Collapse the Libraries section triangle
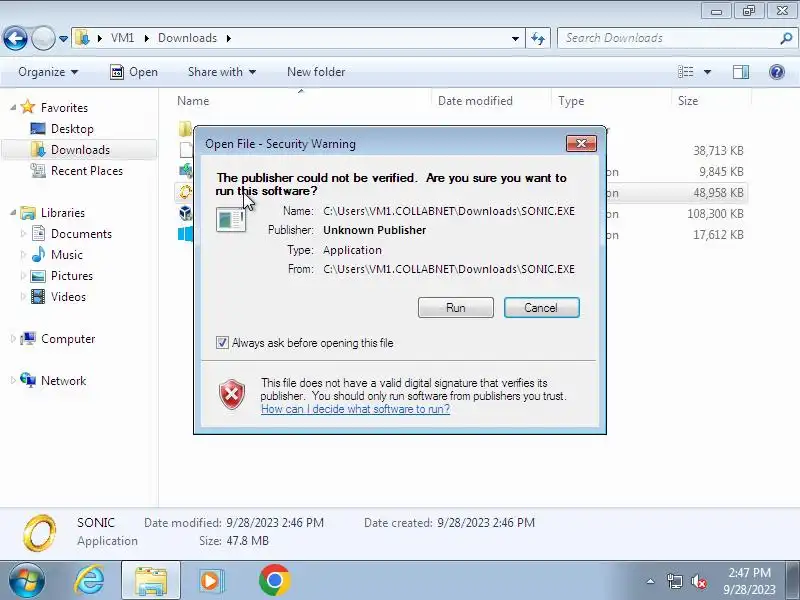800x600 pixels. pos(13,212)
